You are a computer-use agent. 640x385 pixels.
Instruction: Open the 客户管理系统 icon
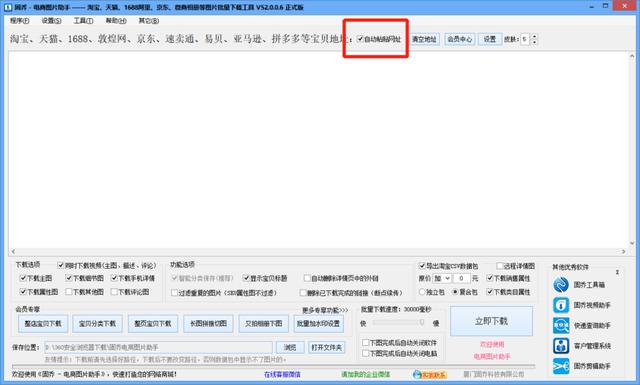tap(561, 346)
